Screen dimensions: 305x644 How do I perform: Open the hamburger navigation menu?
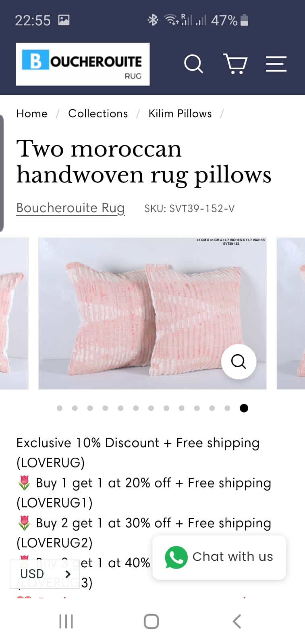276,64
